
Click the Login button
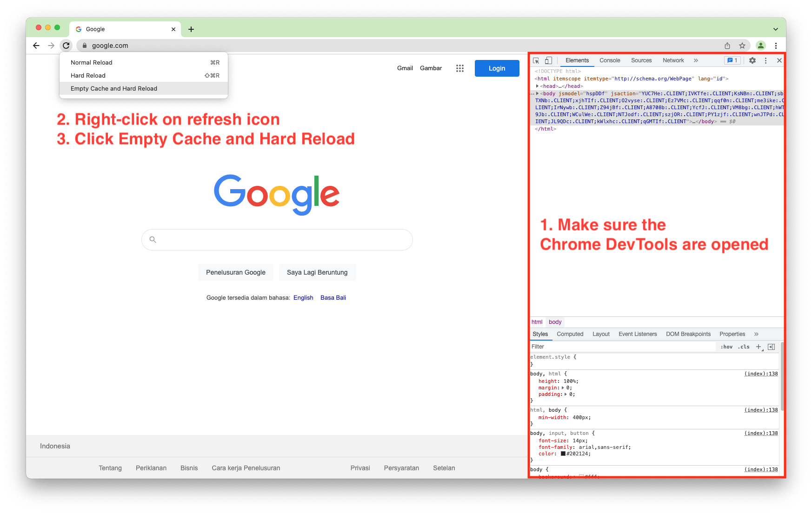pyautogui.click(x=497, y=68)
